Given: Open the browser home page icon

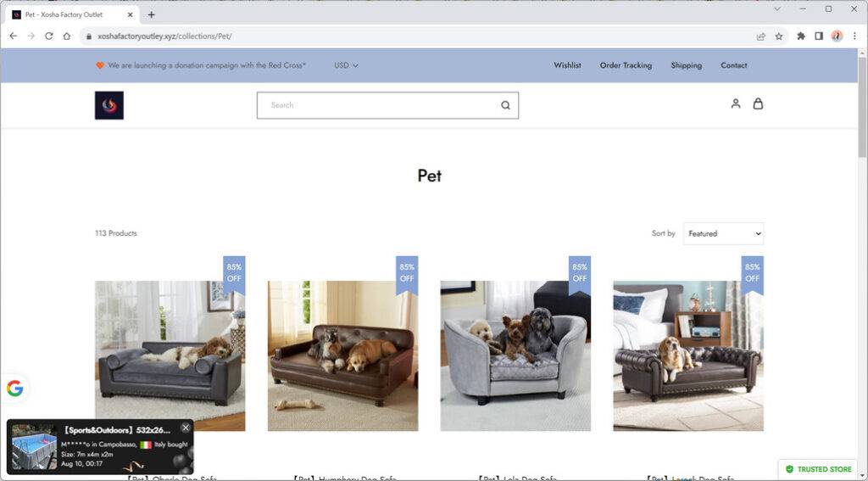Looking at the screenshot, I should [66, 36].
